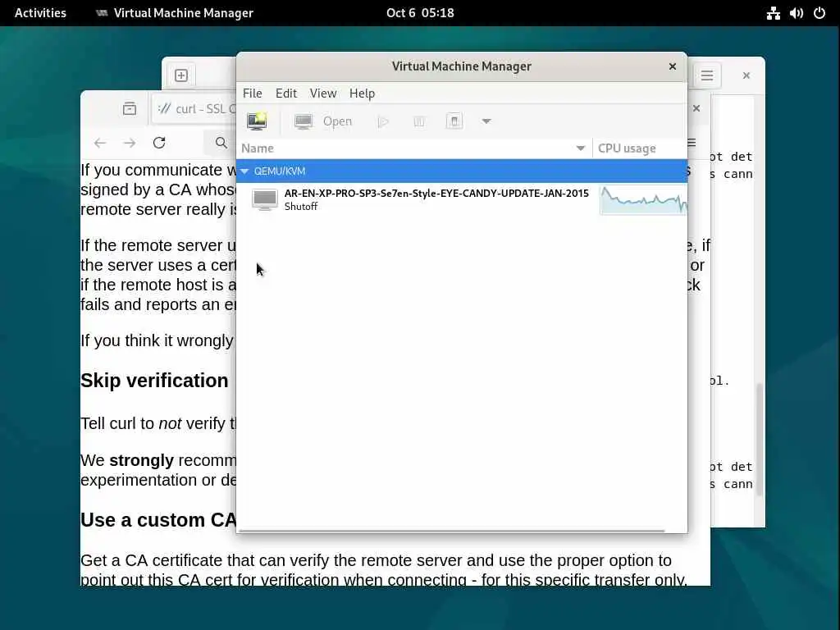Go back in the browser window
The image size is (840, 630).
[x=100, y=143]
